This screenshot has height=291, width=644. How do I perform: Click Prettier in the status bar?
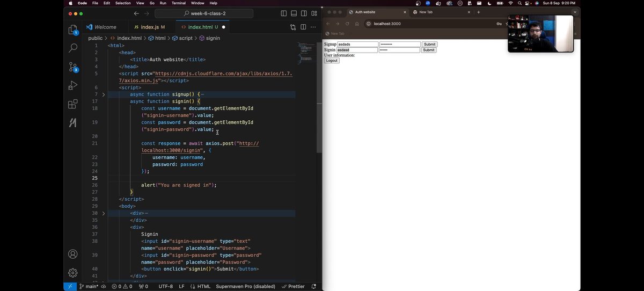pyautogui.click(x=294, y=287)
